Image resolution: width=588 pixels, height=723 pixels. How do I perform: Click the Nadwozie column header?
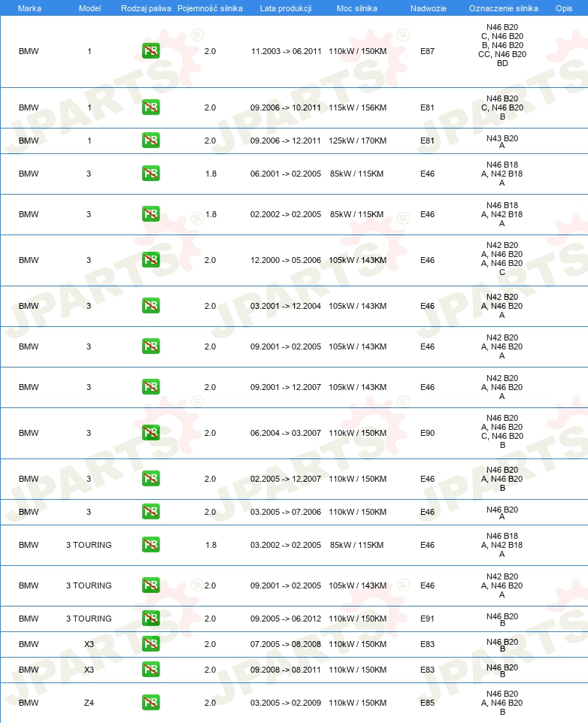pyautogui.click(x=429, y=8)
